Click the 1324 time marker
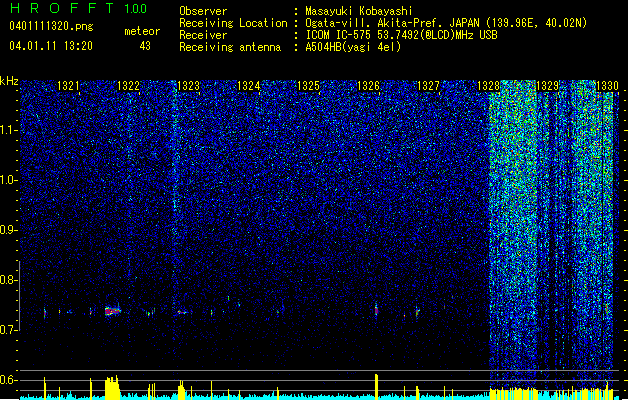629x400 pixels. pyautogui.click(x=248, y=86)
